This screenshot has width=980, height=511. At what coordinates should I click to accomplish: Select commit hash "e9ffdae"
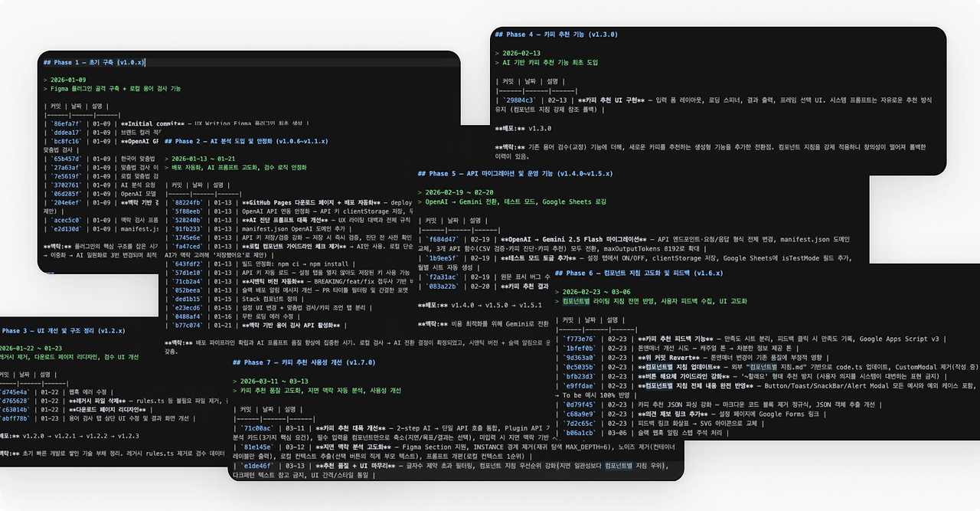579,386
